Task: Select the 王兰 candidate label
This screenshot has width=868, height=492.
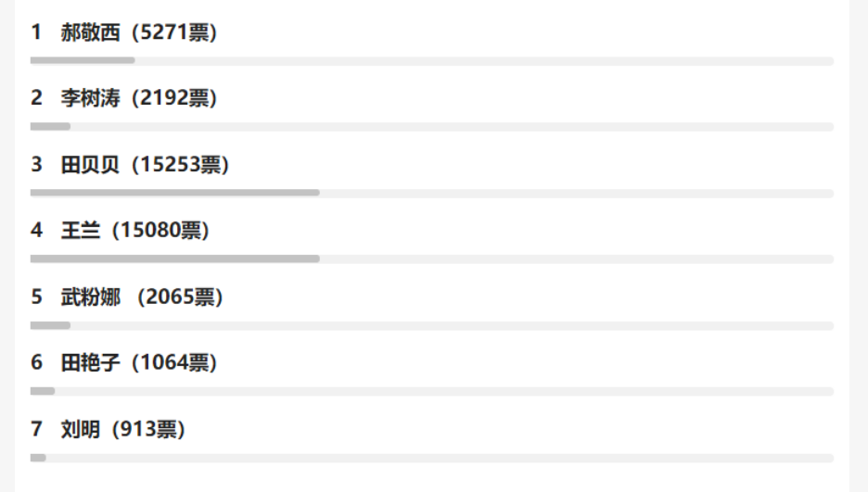Action: coord(81,231)
